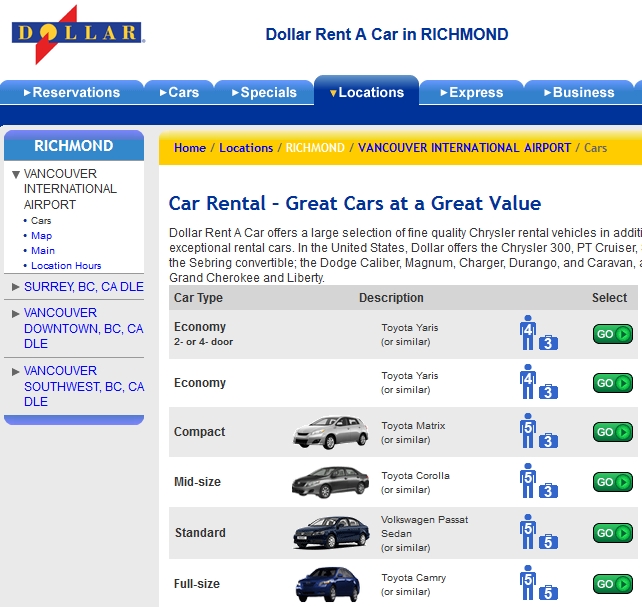Expand the Vancouver Downtown arrow
This screenshot has height=607, width=642.
coord(16,314)
